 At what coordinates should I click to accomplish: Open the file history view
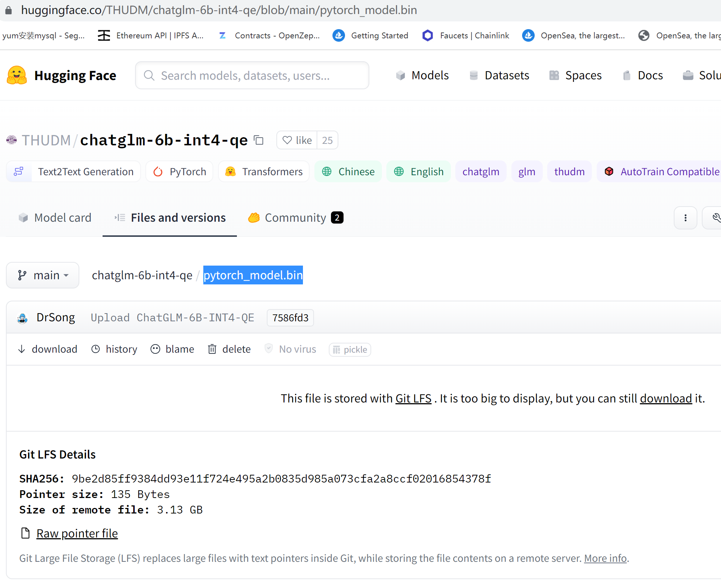pos(114,349)
